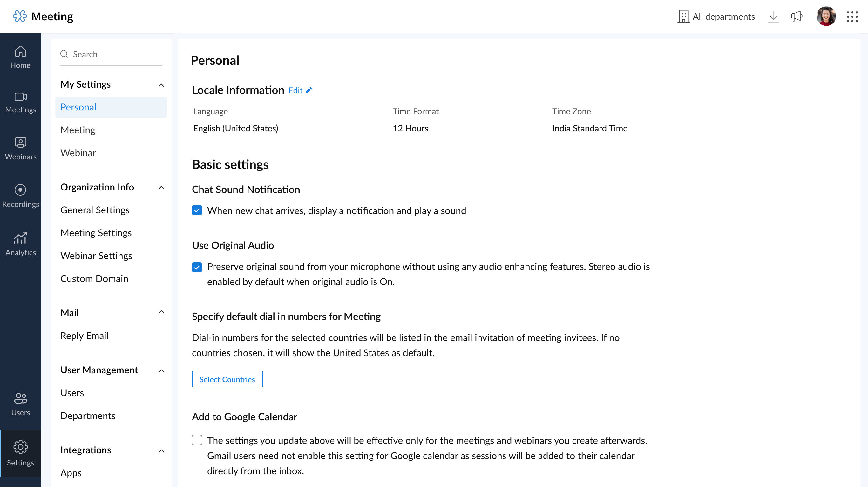Click the Search input field

(110, 54)
